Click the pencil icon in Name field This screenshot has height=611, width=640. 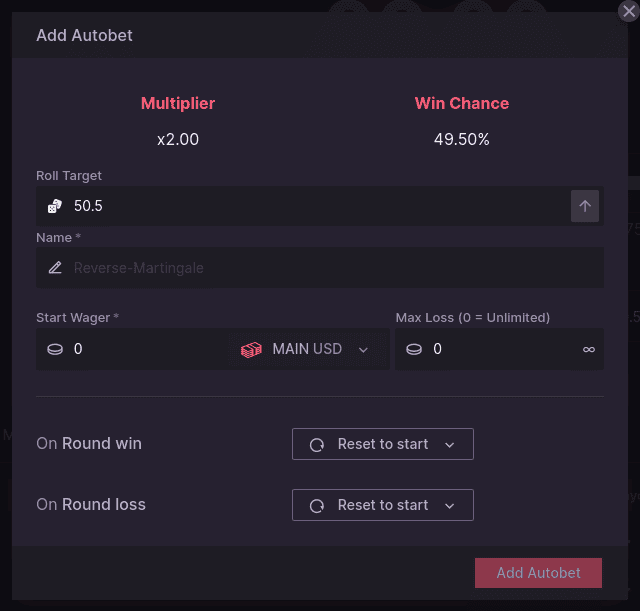(55, 268)
